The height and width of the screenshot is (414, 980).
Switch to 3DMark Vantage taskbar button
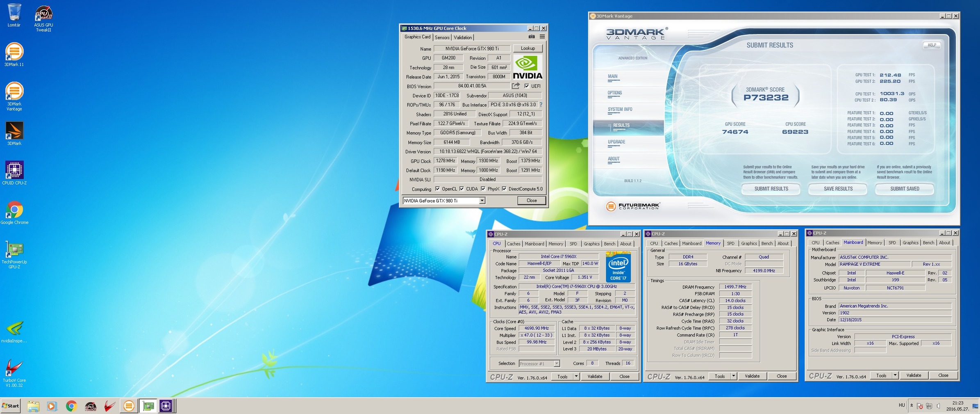[129, 406]
